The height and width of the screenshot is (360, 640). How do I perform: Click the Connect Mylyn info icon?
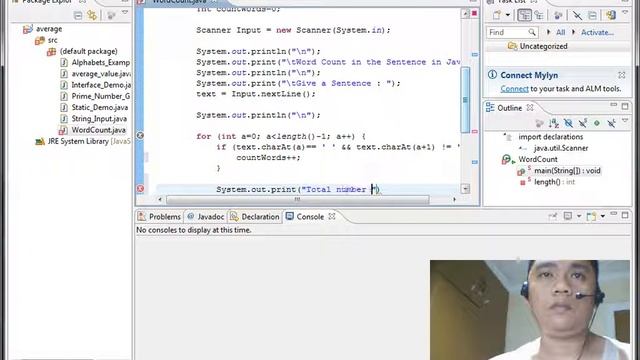tap(493, 75)
